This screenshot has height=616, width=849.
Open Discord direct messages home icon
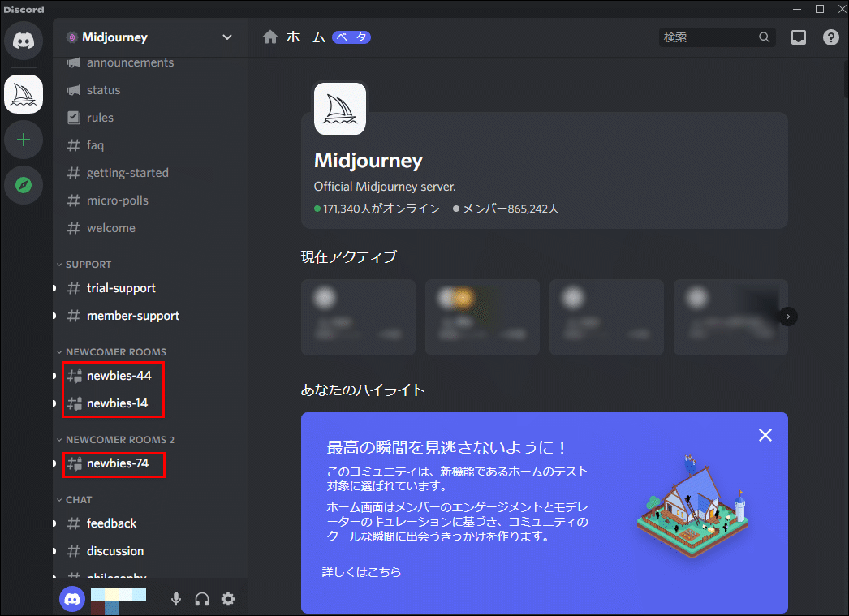tap(24, 41)
